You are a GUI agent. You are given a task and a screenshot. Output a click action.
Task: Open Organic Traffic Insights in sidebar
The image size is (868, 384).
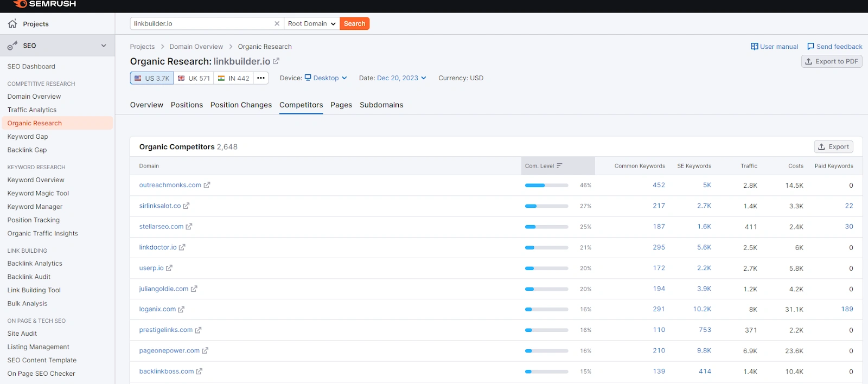click(43, 234)
